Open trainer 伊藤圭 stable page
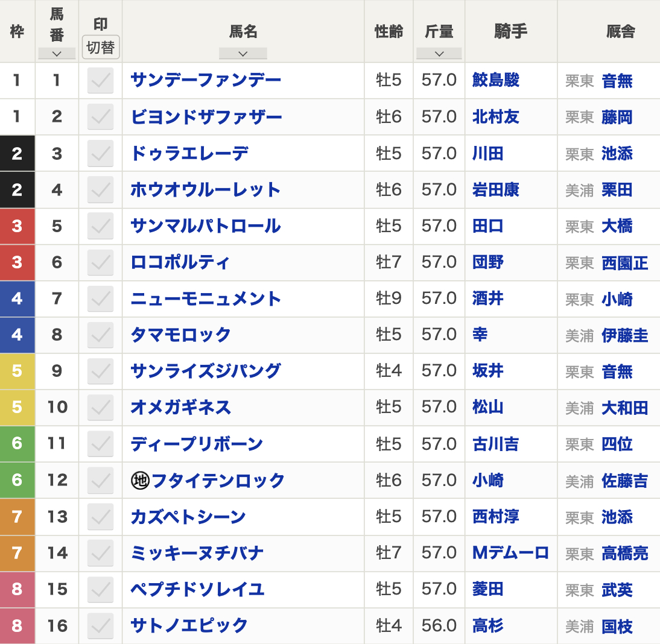This screenshot has width=660, height=644. pyautogui.click(x=625, y=336)
